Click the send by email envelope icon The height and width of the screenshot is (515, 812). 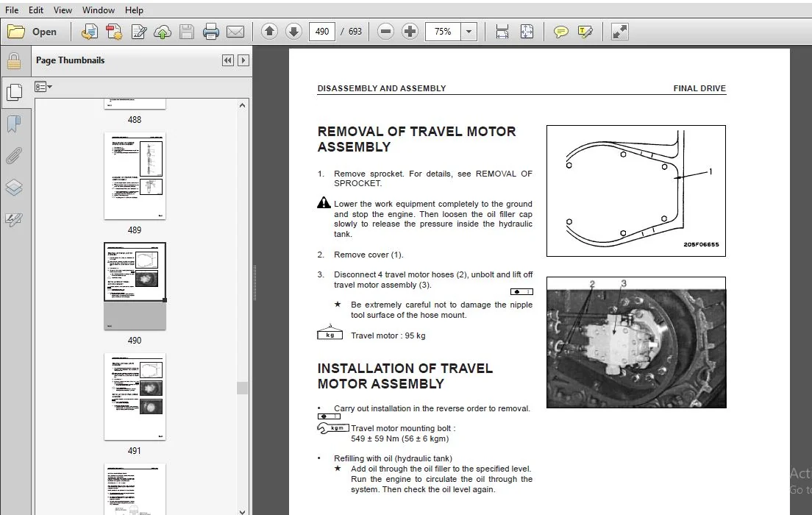coord(235,32)
